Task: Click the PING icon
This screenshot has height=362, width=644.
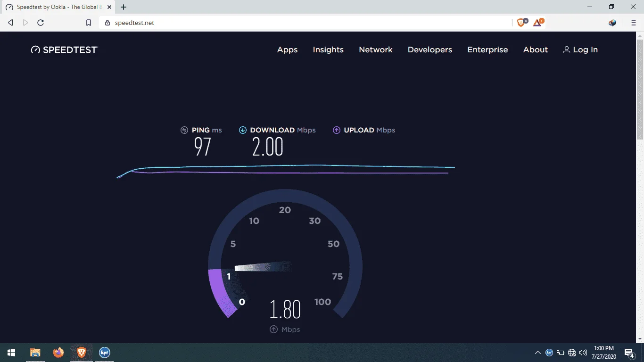Action: coord(184,130)
